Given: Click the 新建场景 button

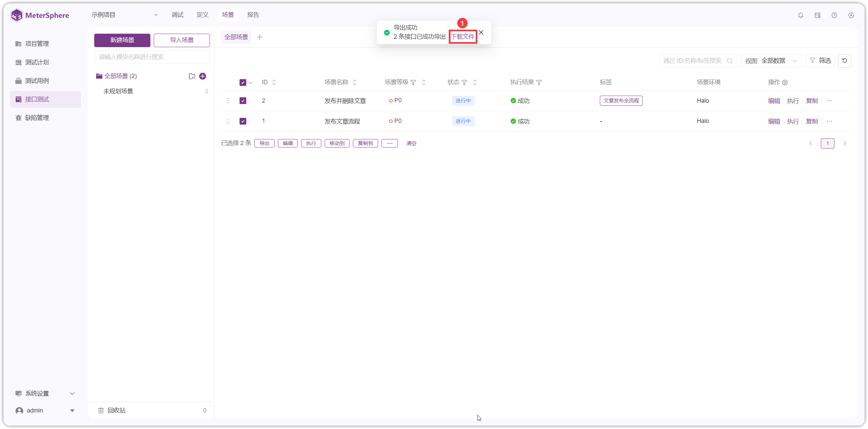Looking at the screenshot, I should tap(122, 40).
